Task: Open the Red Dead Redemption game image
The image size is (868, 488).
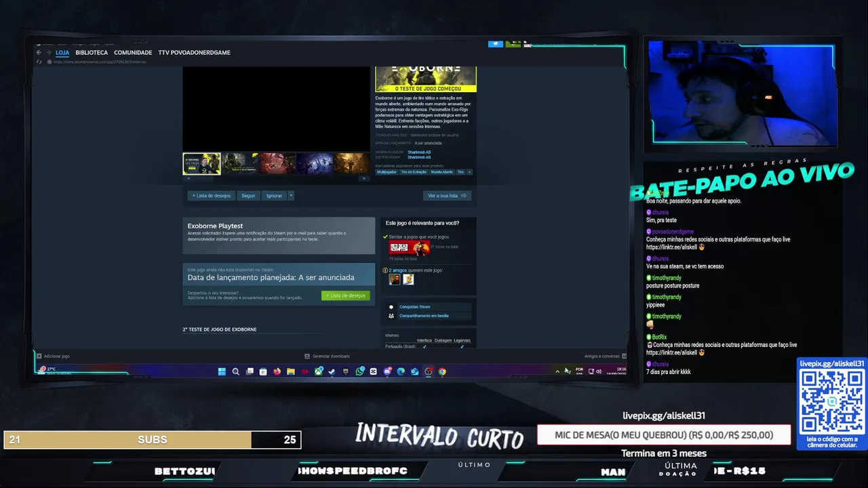Action: [409, 247]
